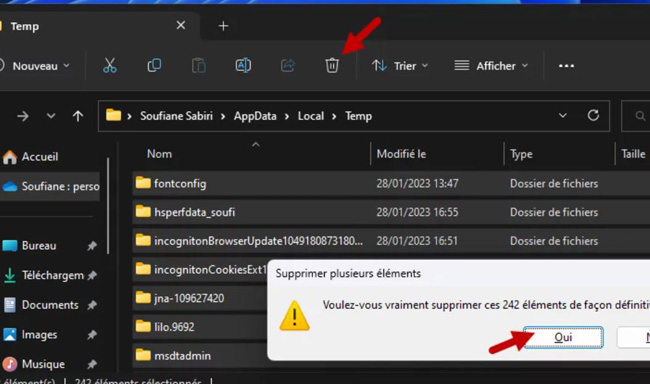The height and width of the screenshot is (384, 650).
Task: Click the search box magnifier
Action: [x=640, y=116]
